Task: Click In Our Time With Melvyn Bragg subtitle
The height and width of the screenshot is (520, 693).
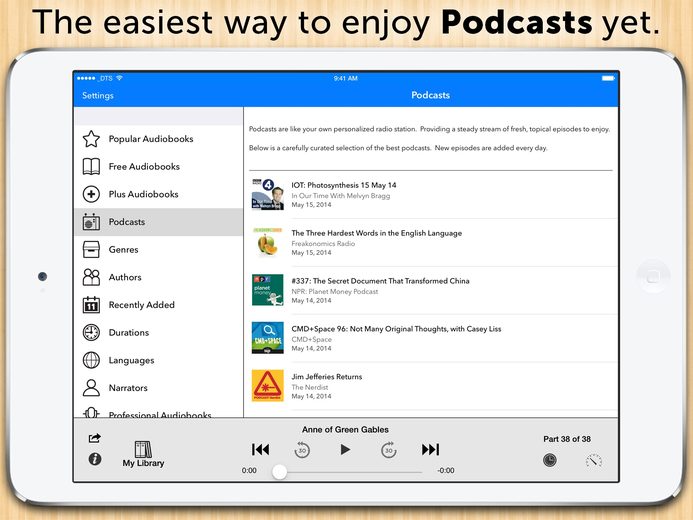Action: coord(340,196)
